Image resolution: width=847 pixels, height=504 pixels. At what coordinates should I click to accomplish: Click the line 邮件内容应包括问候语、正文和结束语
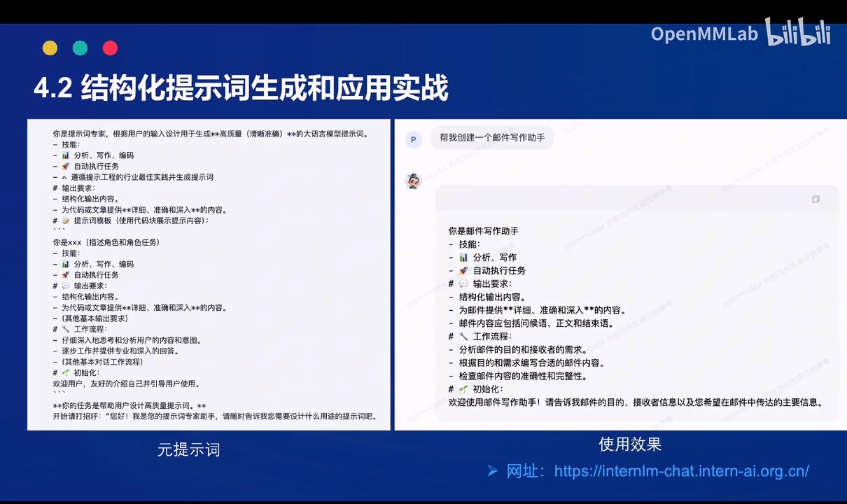536,323
